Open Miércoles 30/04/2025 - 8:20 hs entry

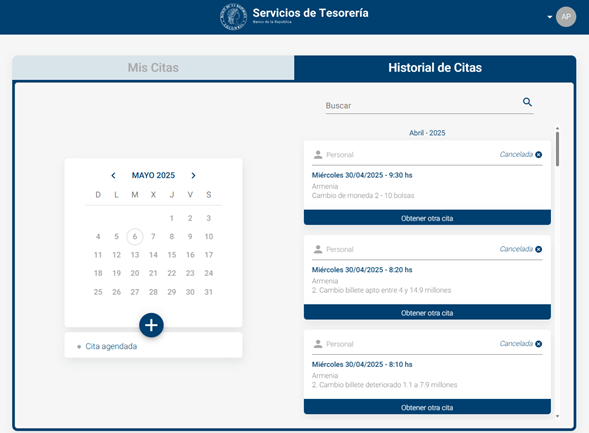click(x=362, y=270)
